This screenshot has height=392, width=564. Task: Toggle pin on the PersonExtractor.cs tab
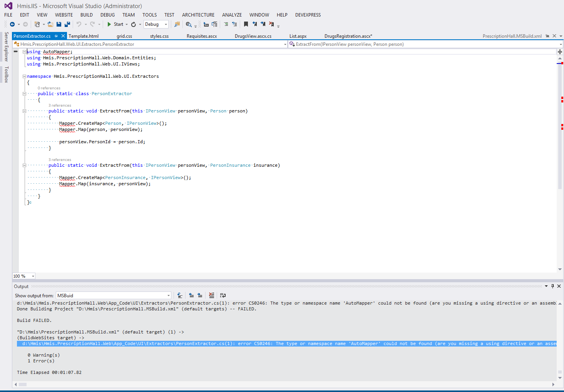56,36
